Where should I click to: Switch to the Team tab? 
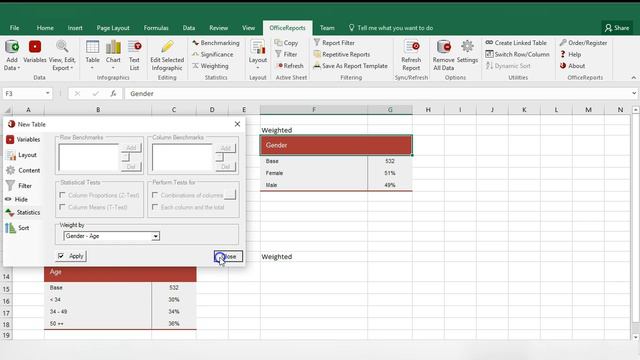click(327, 28)
